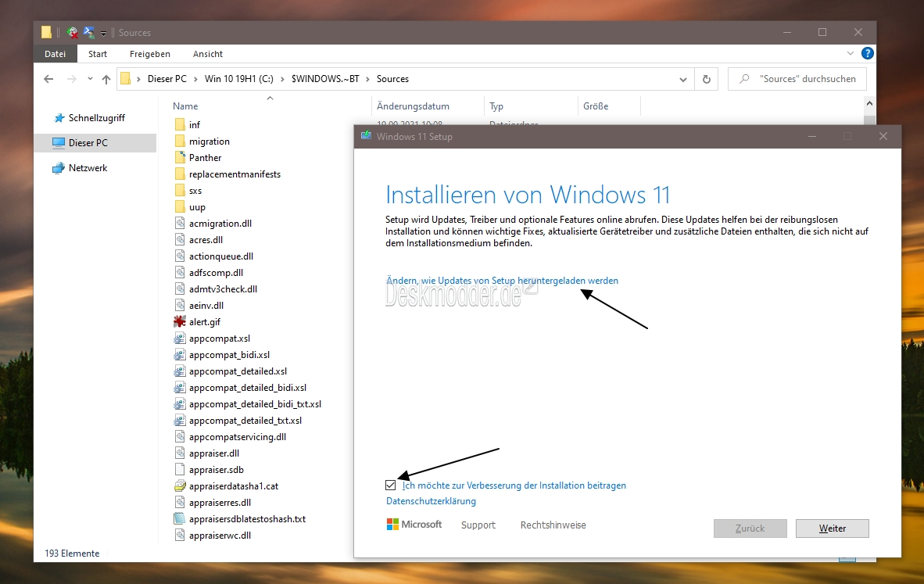Click the appraiserwc.dll file icon

(x=180, y=536)
